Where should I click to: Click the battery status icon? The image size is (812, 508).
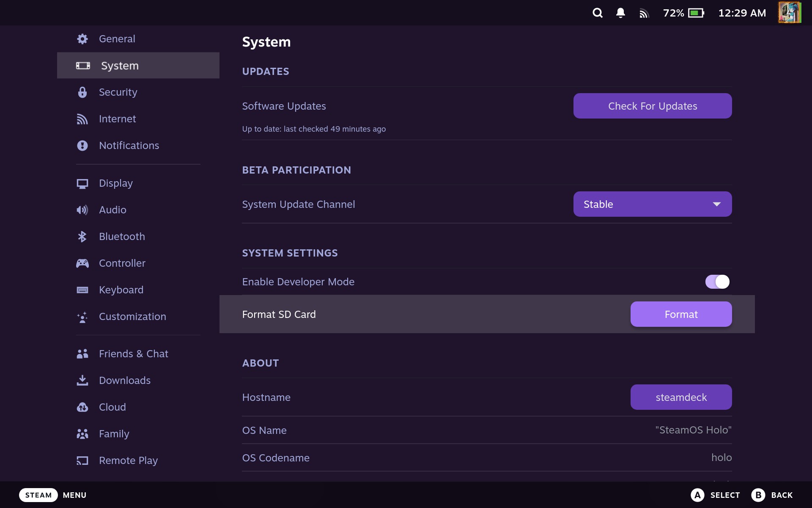tap(696, 13)
